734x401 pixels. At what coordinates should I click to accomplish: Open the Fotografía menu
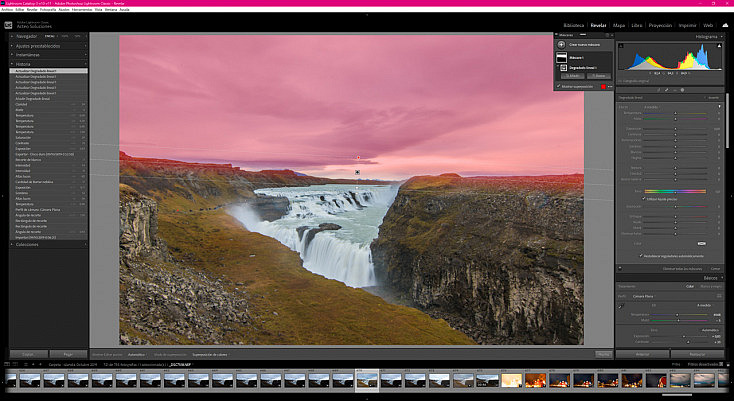[x=48, y=9]
